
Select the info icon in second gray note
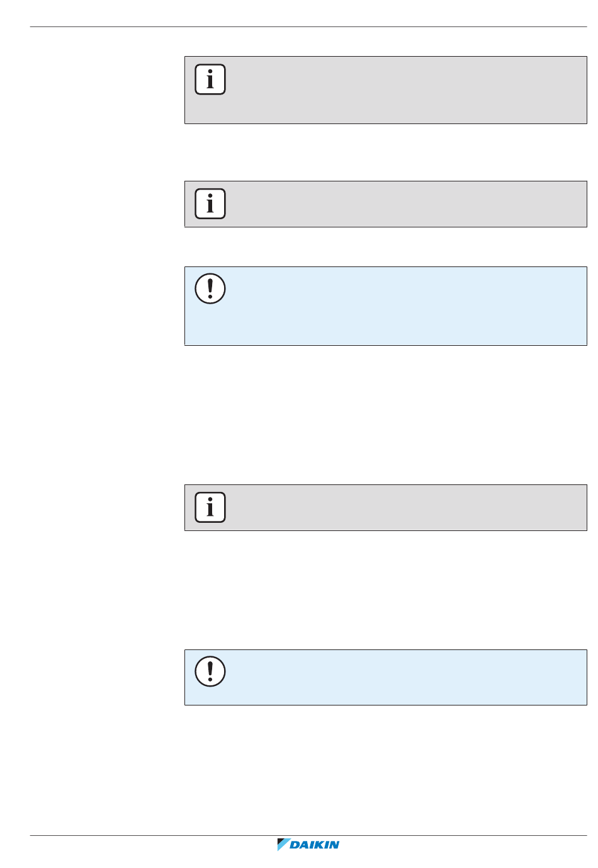pyautogui.click(x=210, y=203)
